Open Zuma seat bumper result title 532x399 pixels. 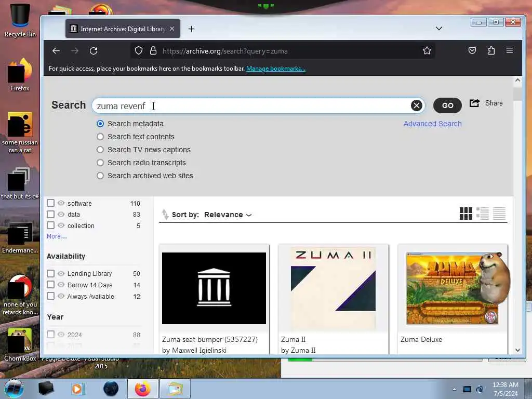coord(210,339)
